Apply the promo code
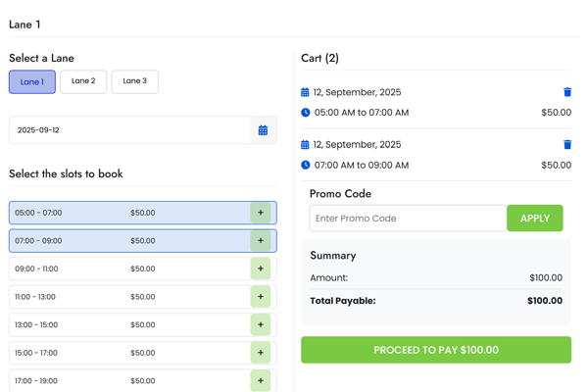 (535, 218)
